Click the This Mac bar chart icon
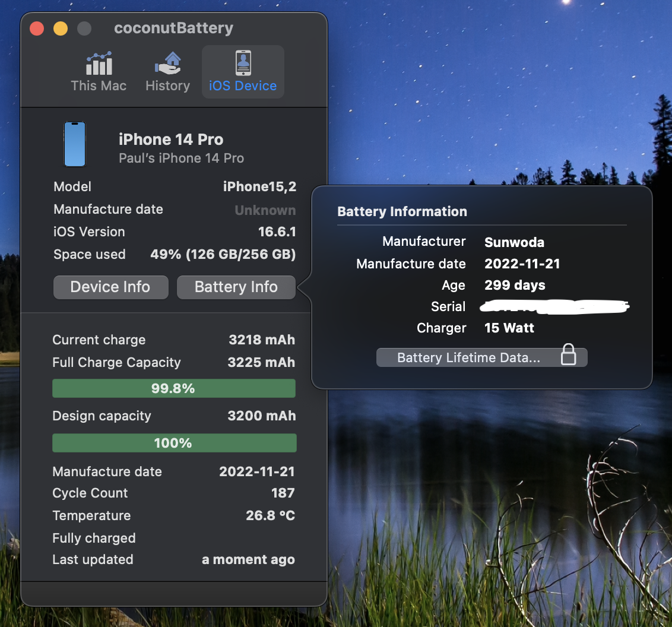 point(99,63)
